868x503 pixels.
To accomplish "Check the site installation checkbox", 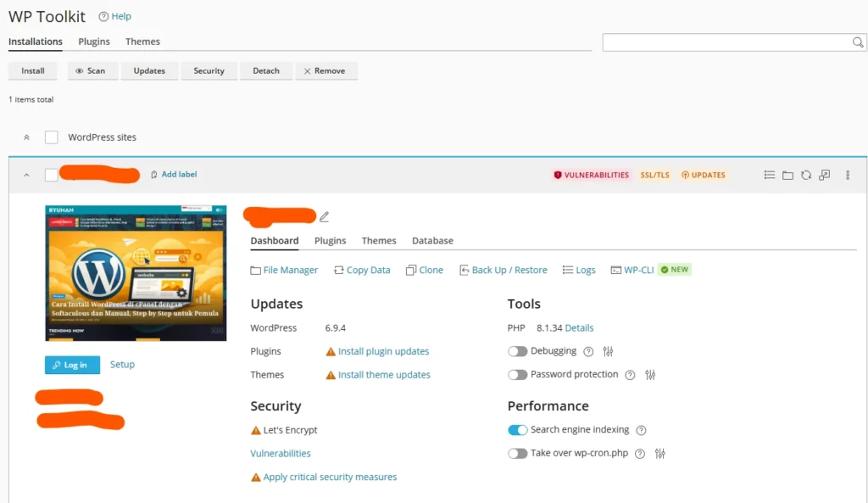I will 51,175.
